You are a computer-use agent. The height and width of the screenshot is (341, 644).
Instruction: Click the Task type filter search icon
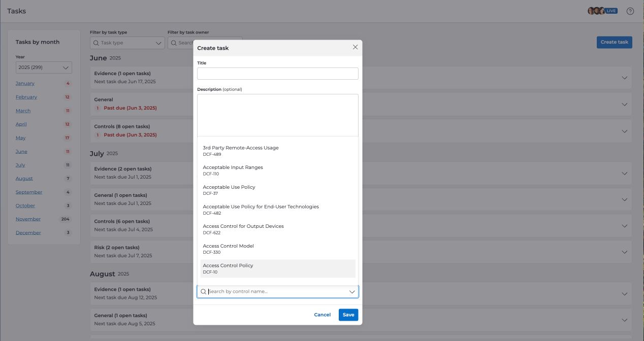click(x=96, y=43)
